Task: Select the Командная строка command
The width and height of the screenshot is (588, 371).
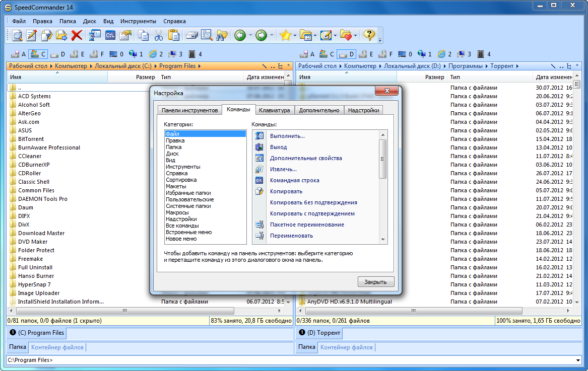Action: point(295,180)
